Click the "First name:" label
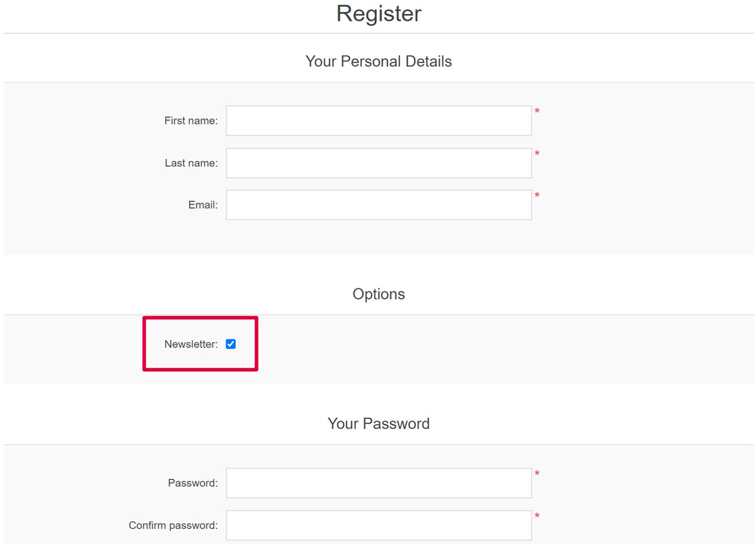The height and width of the screenshot is (544, 756). point(191,121)
